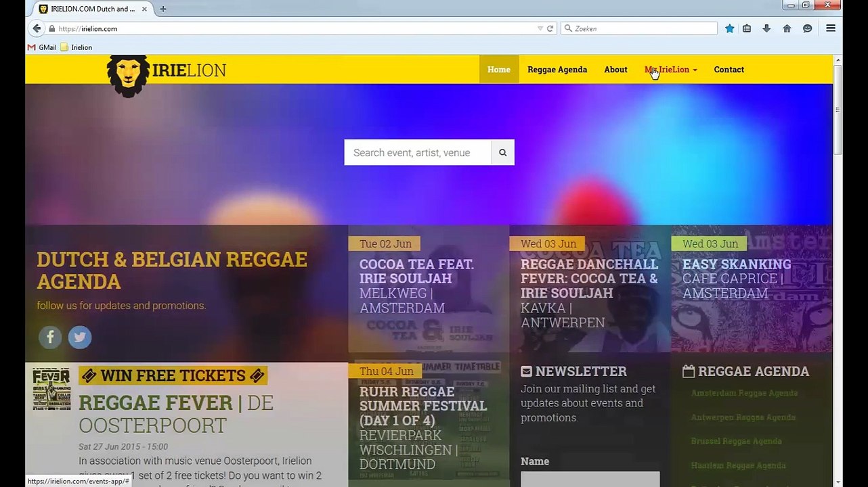Select the About nav item
868x487 pixels.
[615, 70]
